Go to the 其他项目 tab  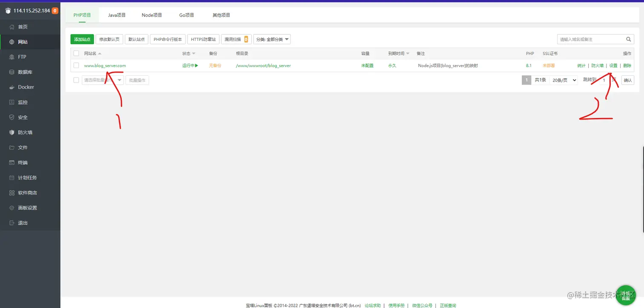pos(221,15)
